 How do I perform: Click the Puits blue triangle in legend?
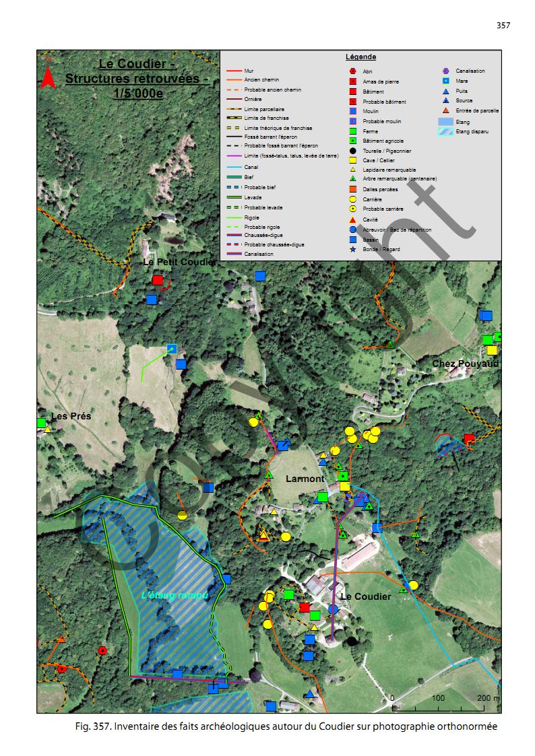445,91
